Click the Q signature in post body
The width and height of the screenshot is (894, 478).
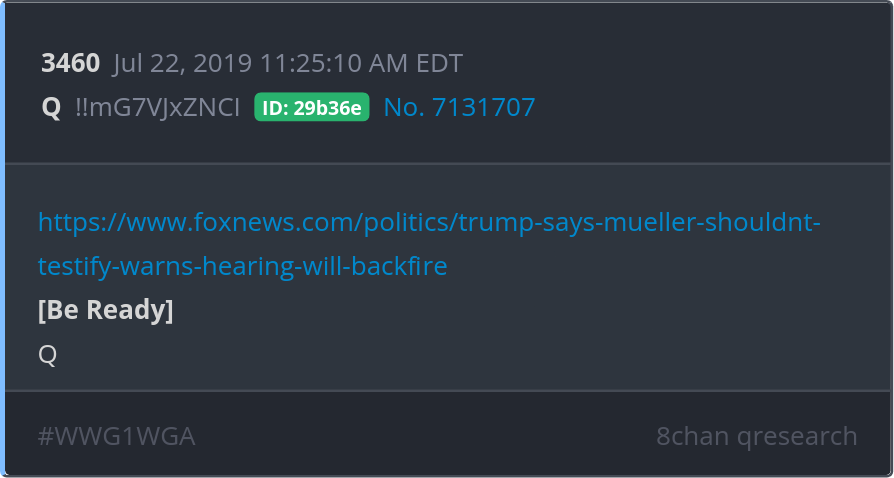[47, 355]
